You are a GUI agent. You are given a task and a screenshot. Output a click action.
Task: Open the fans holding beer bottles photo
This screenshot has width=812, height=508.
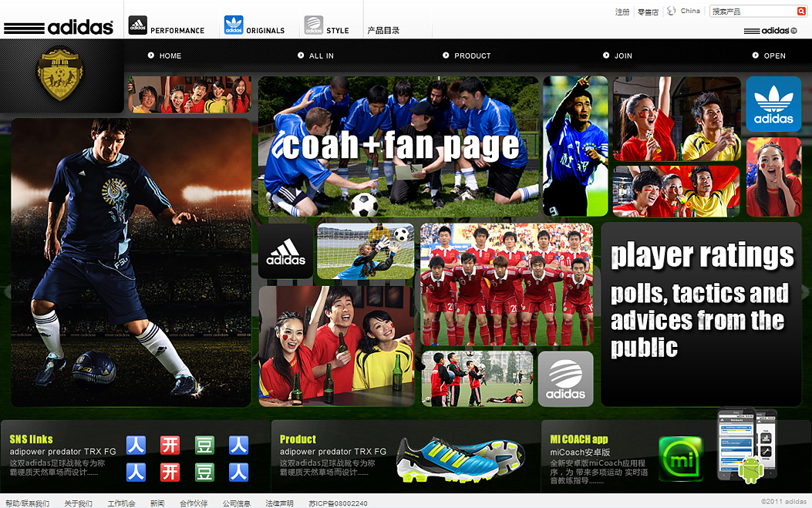(337, 346)
